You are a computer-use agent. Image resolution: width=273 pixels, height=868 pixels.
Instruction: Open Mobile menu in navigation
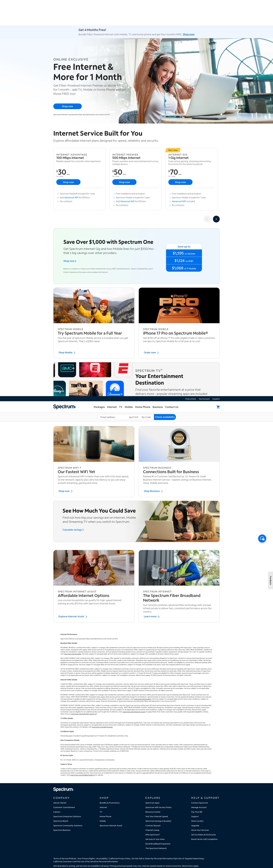(x=129, y=407)
